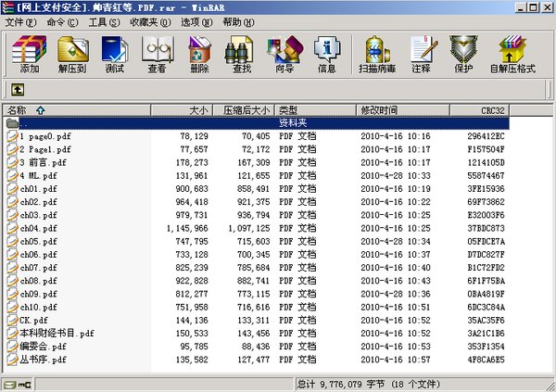This screenshot has height=392, width=556.
Task: Go up one folder level button
Action: click(x=17, y=90)
